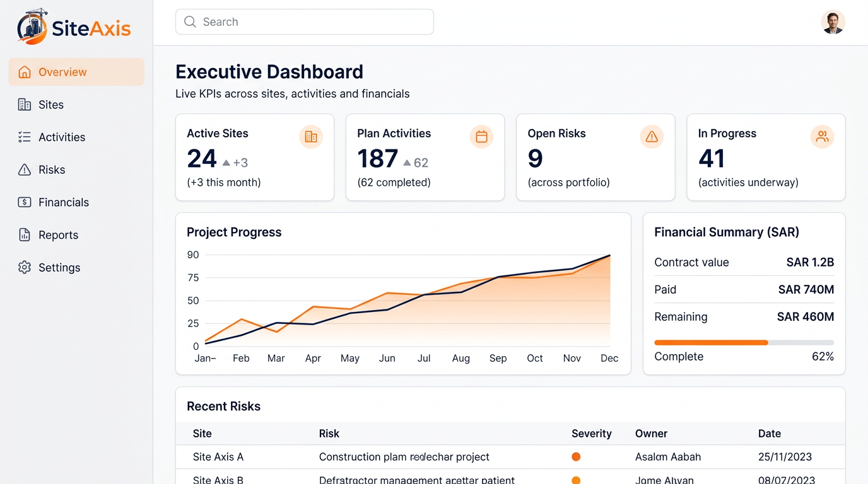Click the Project Progress chart title
The height and width of the screenshot is (484, 868).
click(234, 232)
